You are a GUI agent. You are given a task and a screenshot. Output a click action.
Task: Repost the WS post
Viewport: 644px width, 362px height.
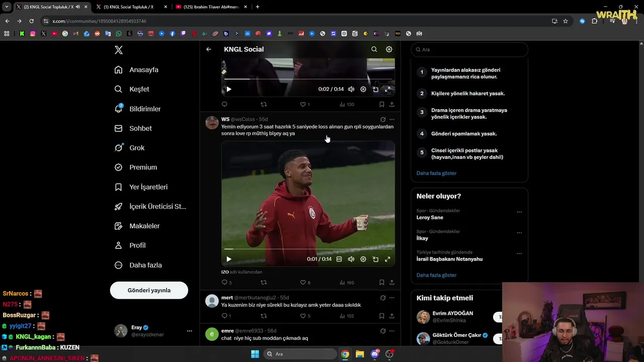coord(264,283)
